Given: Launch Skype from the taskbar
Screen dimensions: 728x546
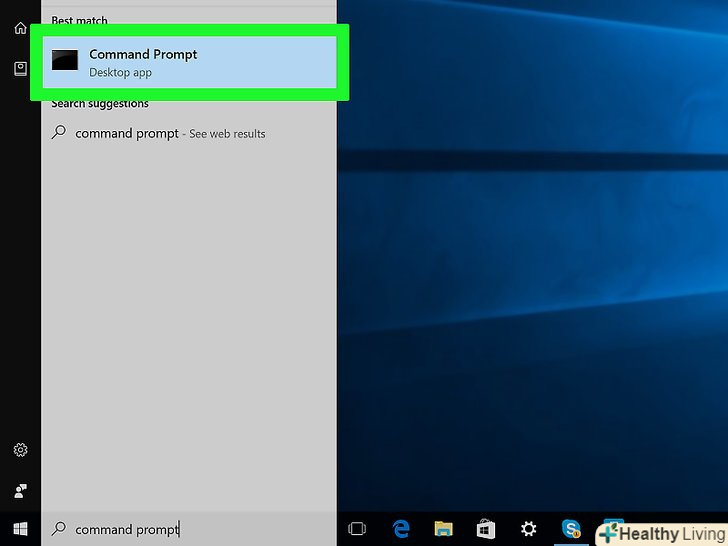Looking at the screenshot, I should 571,529.
